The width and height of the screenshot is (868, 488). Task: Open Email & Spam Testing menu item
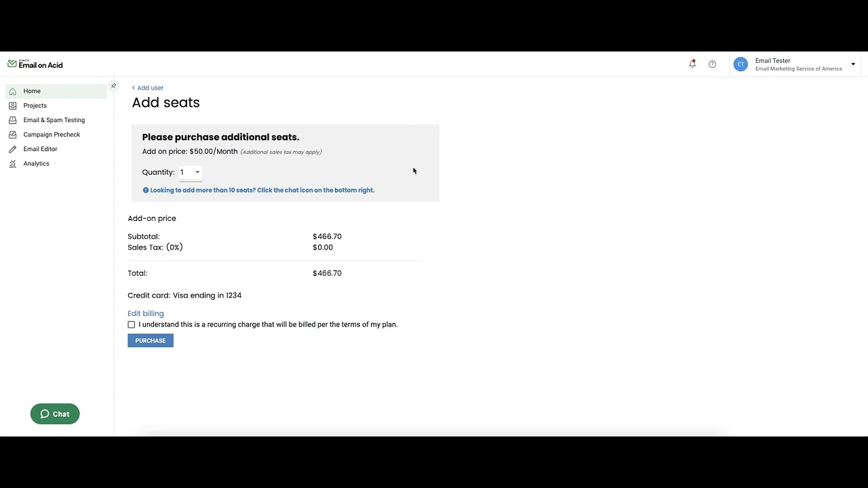coord(54,120)
